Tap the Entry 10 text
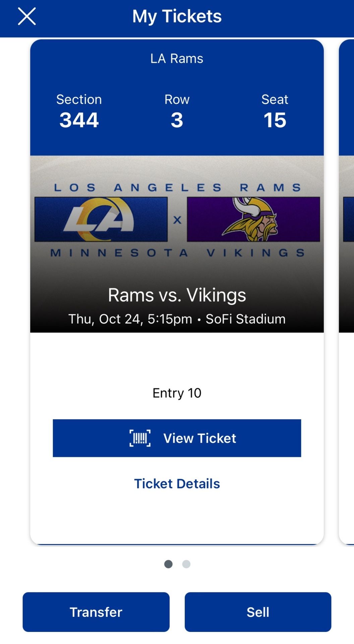 [x=177, y=393]
